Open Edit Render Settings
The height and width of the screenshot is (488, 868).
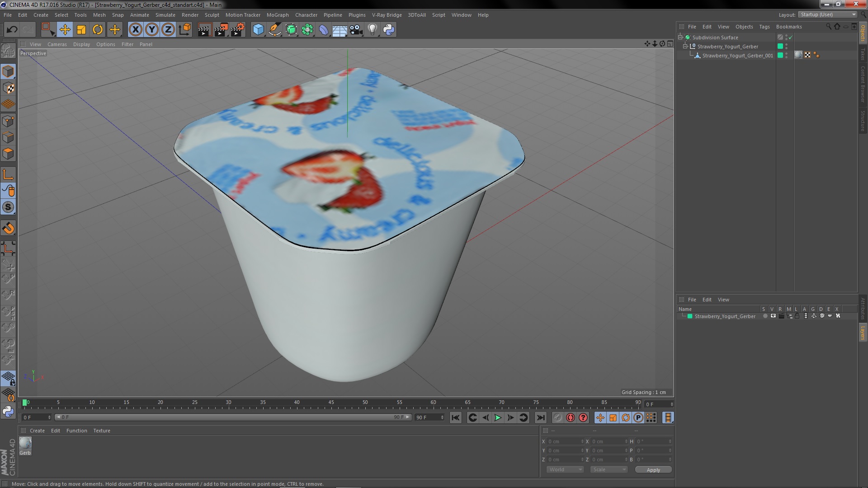238,30
